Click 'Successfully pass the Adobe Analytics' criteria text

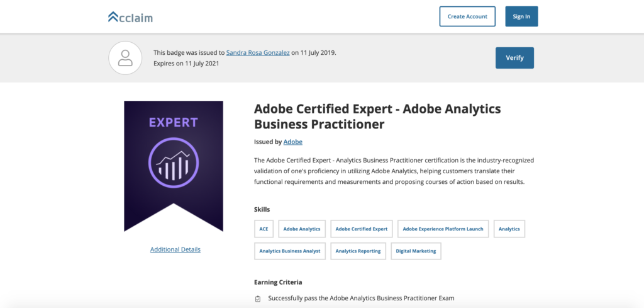(362, 298)
